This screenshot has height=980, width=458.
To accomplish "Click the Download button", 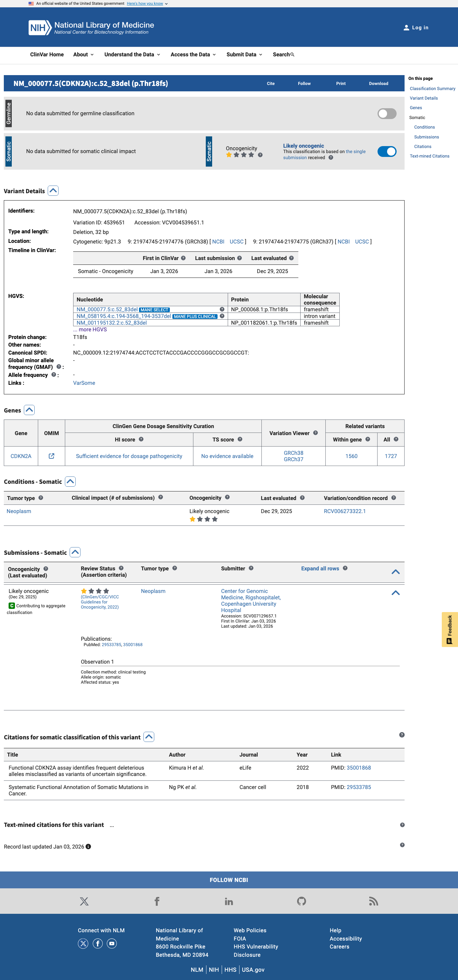I will [x=378, y=84].
